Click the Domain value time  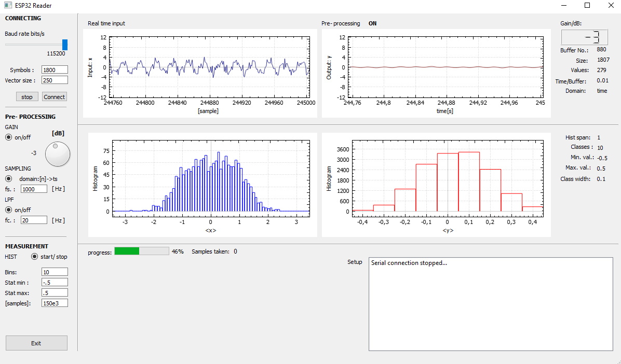(602, 91)
